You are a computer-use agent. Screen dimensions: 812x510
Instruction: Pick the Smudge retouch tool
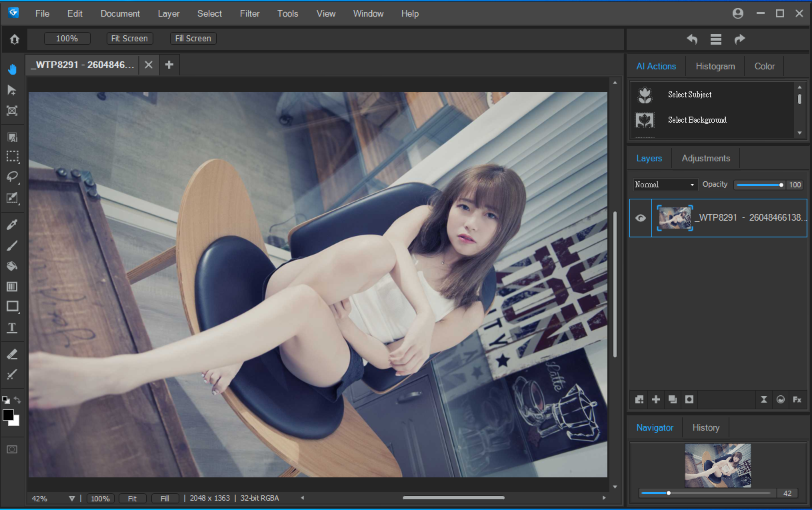12,375
